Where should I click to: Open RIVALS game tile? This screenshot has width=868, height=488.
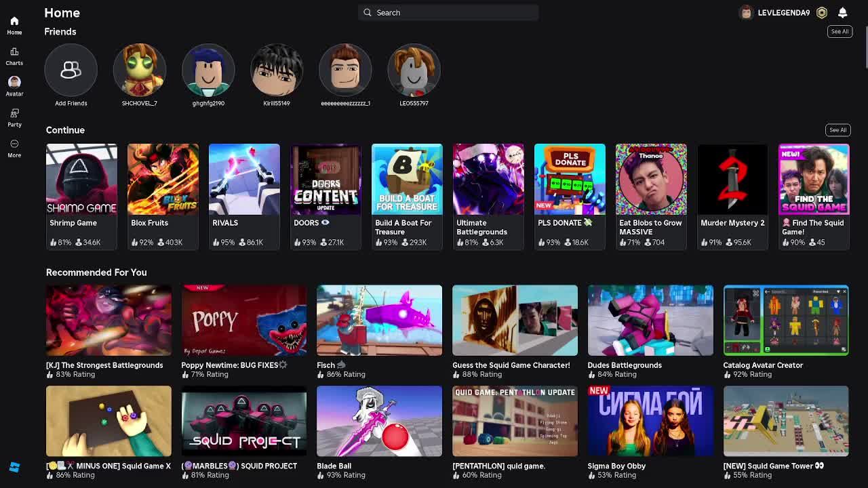[244, 197]
